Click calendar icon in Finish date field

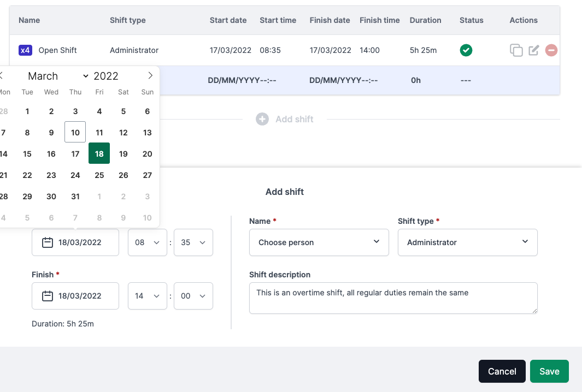click(48, 296)
